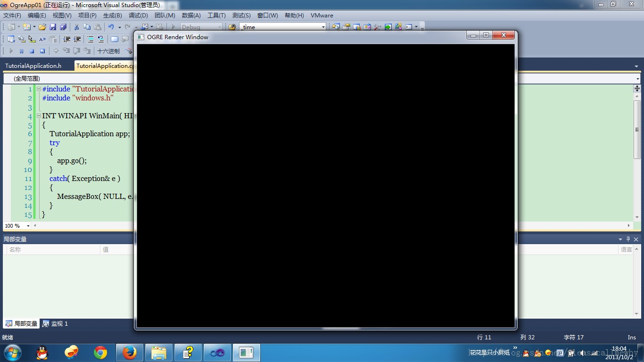644x362 pixels.
Task: Minimize the OGRE Render Window
Action: 473,35
